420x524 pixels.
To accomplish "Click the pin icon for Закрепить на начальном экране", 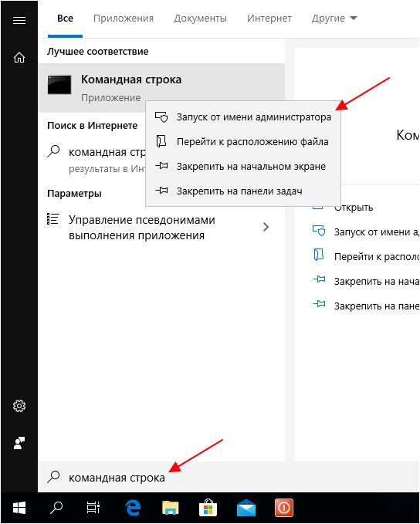I will pos(161,166).
